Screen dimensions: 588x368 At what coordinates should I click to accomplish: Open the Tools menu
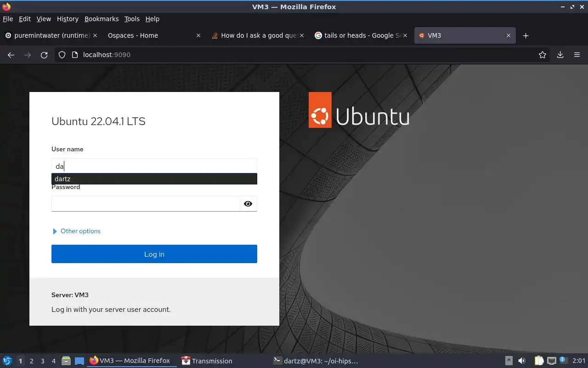coord(132,19)
